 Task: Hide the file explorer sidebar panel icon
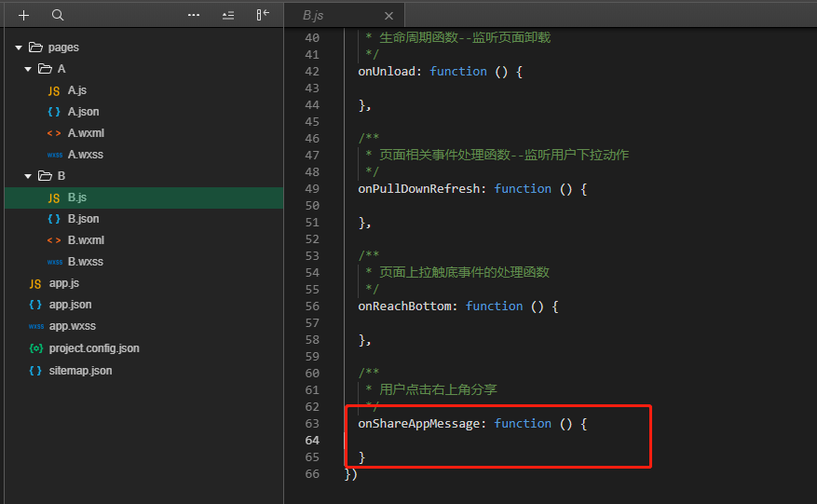(x=263, y=15)
